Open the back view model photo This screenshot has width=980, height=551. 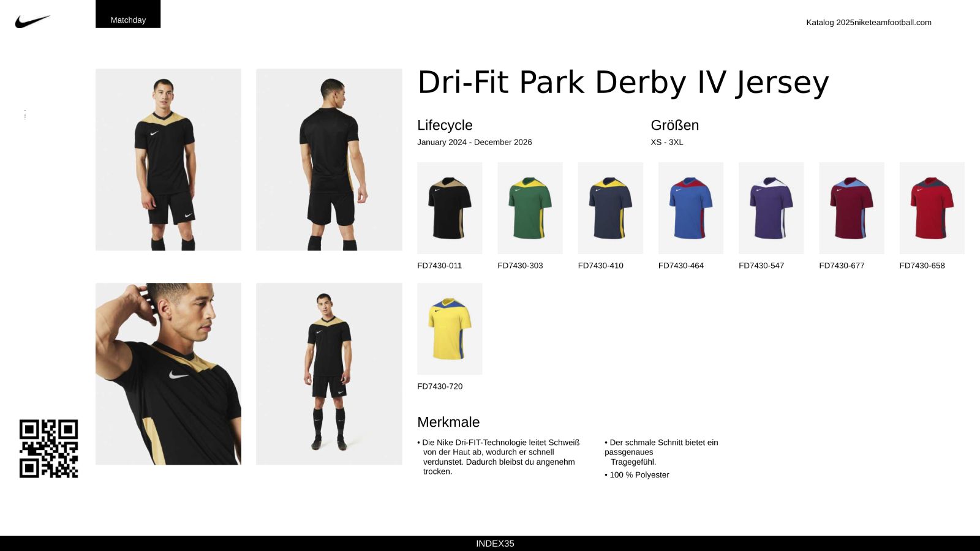coord(329,160)
